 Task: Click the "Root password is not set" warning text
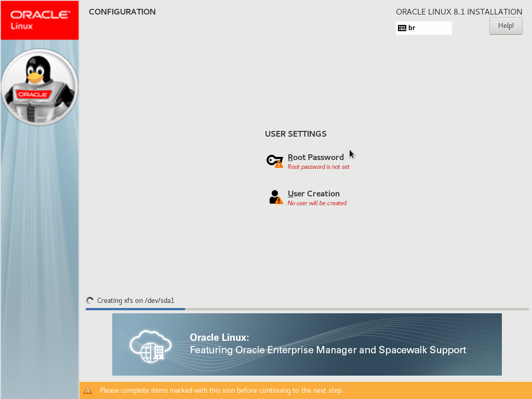318,167
